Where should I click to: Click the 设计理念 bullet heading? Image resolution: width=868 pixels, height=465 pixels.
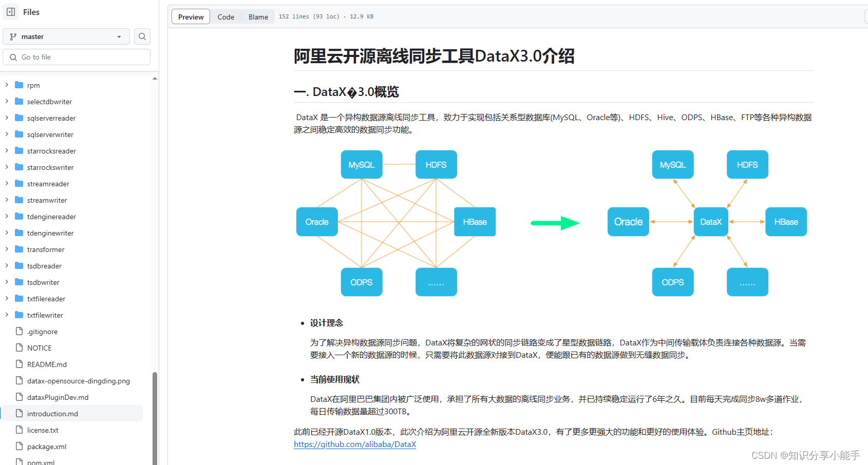(x=327, y=323)
